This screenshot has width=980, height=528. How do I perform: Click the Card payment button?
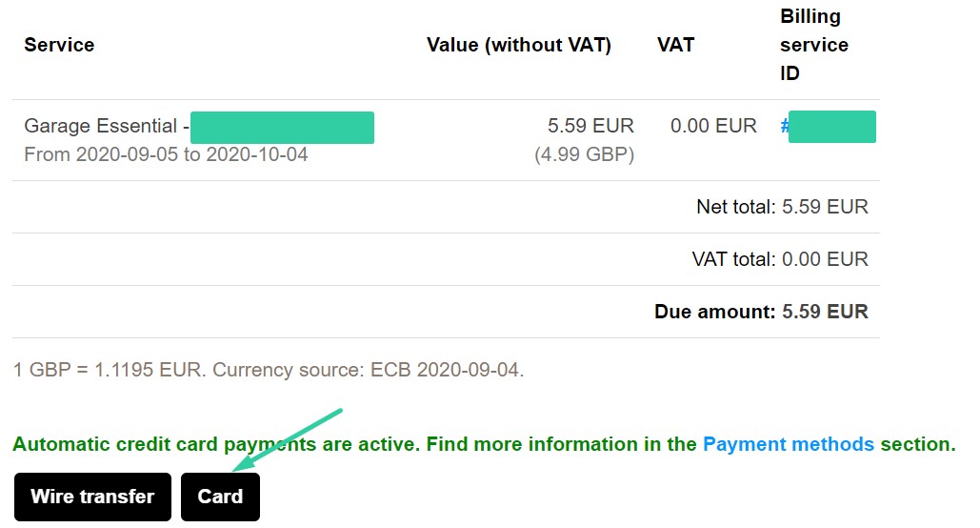click(x=220, y=497)
